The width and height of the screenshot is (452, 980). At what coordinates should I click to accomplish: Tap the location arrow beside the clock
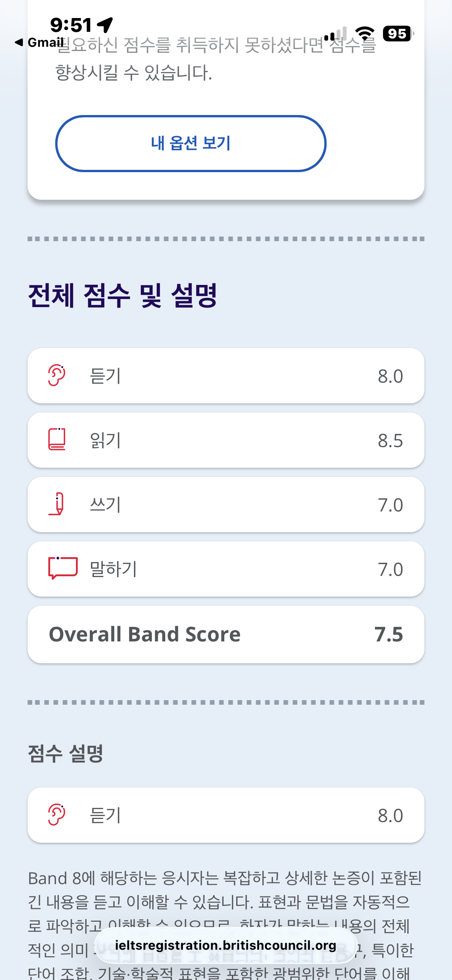[105, 25]
